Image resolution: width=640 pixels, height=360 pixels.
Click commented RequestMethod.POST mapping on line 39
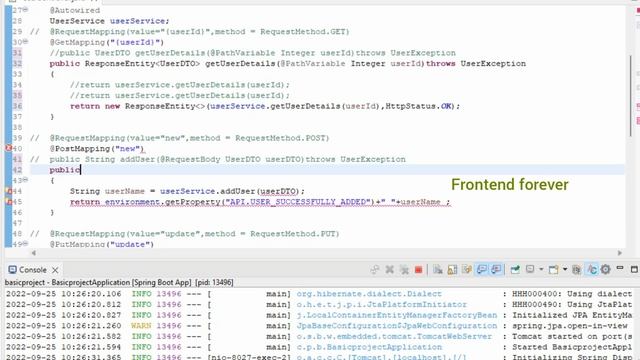pos(189,138)
